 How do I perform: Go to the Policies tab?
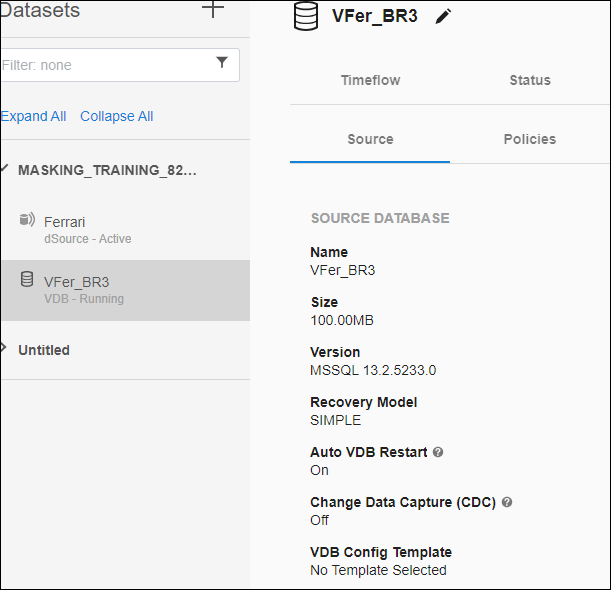coord(530,139)
